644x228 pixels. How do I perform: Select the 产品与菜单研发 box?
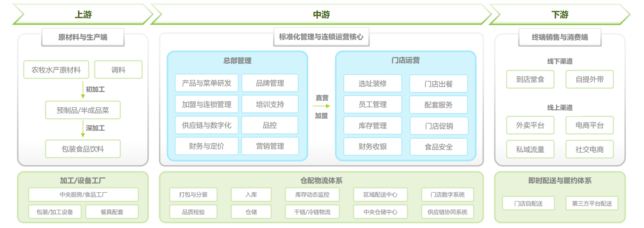tap(207, 83)
